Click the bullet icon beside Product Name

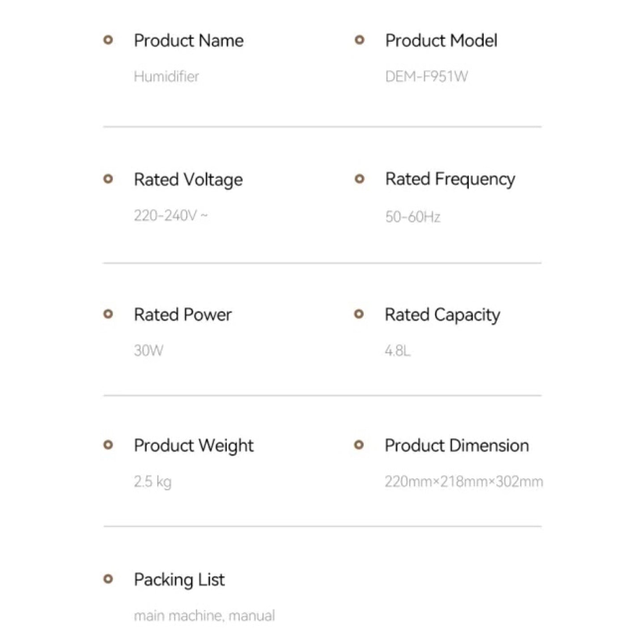coord(108,40)
